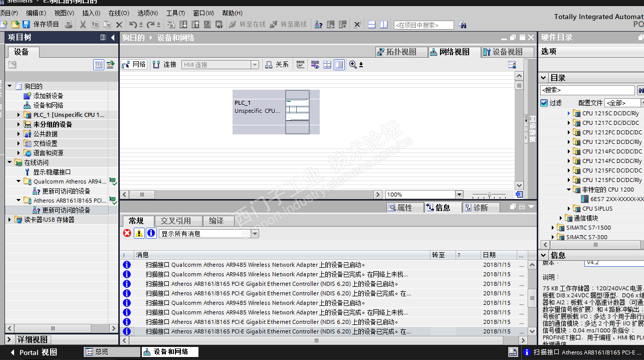Expand the 公共数据 node
Viewport: 644px width, 360px height.
point(19,134)
